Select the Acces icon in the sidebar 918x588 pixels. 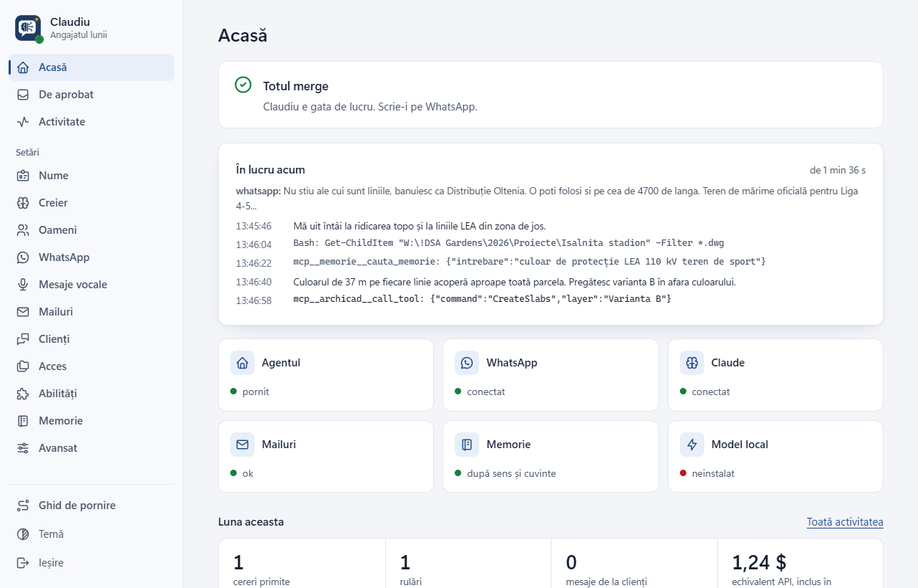pos(23,366)
